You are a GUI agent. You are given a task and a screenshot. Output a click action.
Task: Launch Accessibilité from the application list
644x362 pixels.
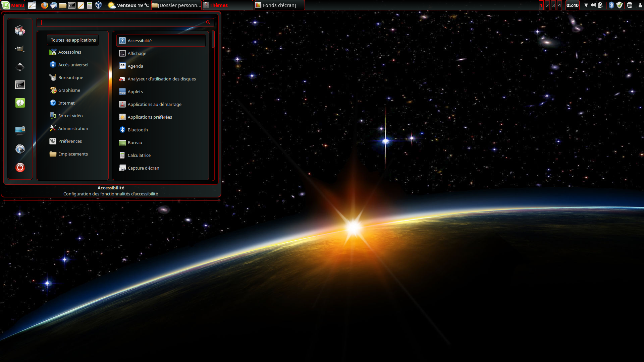pyautogui.click(x=161, y=41)
